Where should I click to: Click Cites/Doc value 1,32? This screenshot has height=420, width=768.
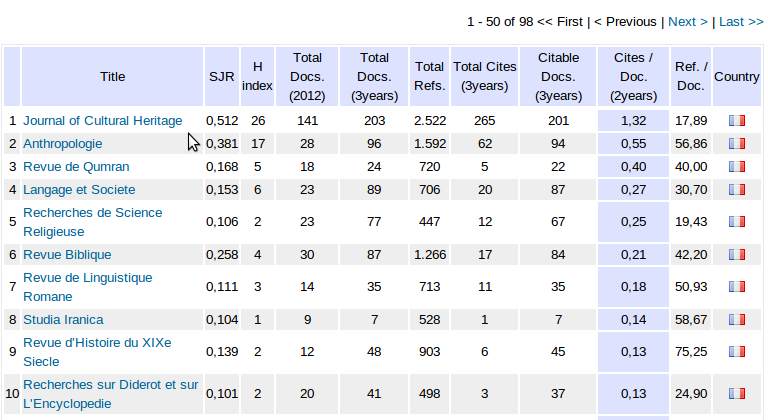tap(633, 121)
